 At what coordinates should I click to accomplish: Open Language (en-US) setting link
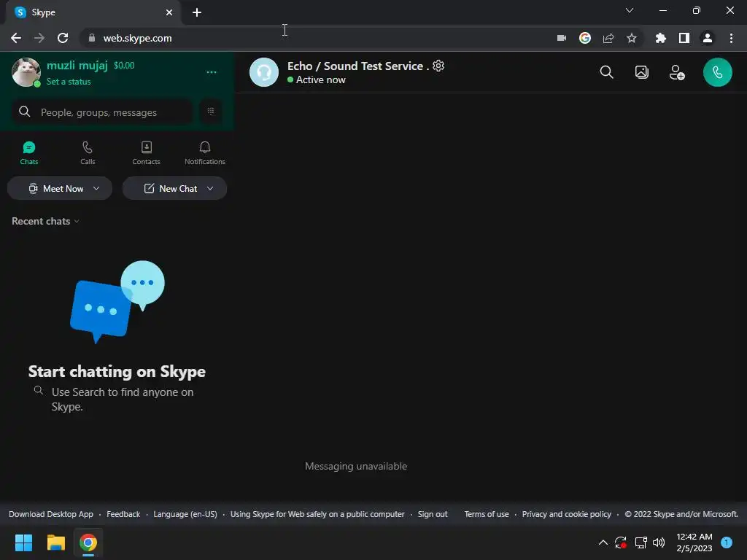[x=185, y=514]
